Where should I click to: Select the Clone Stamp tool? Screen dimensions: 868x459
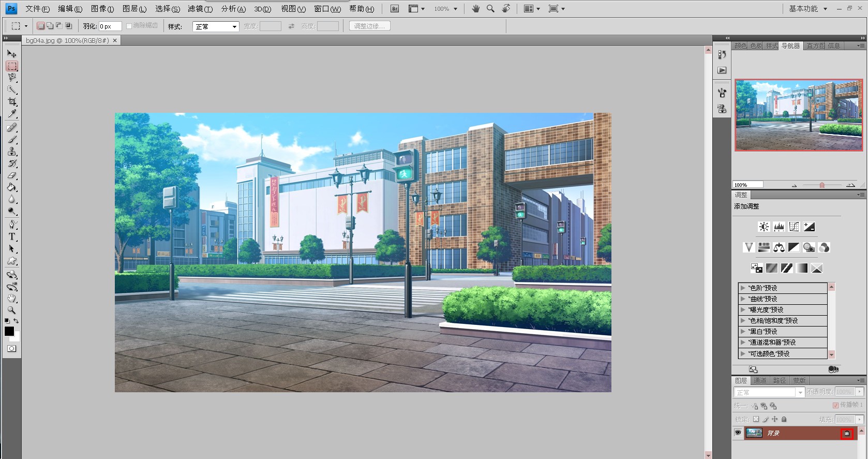pyautogui.click(x=11, y=152)
